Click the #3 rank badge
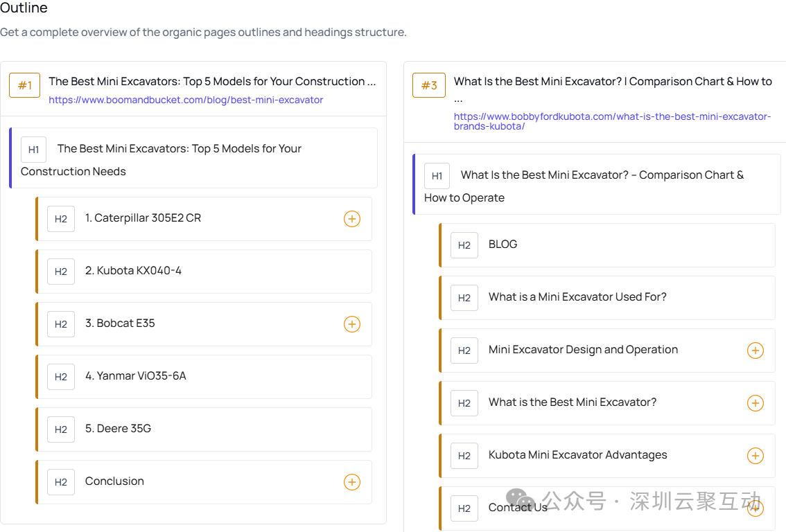 pos(428,85)
